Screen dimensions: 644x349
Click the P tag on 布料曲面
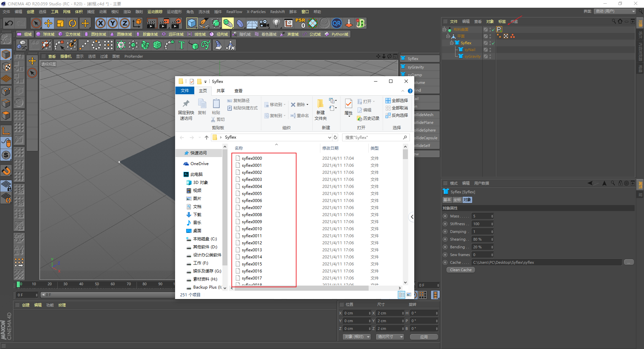(499, 30)
